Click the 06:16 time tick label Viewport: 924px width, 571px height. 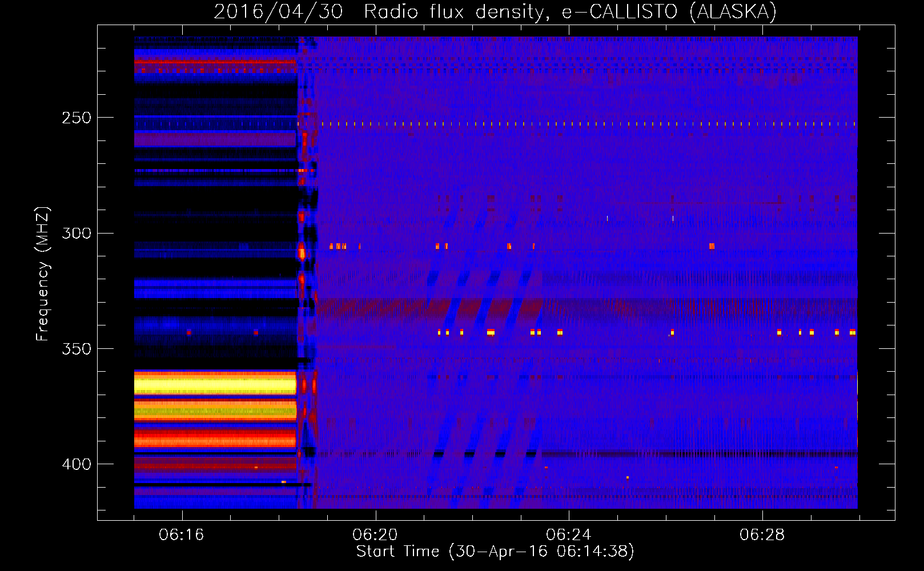pos(182,535)
